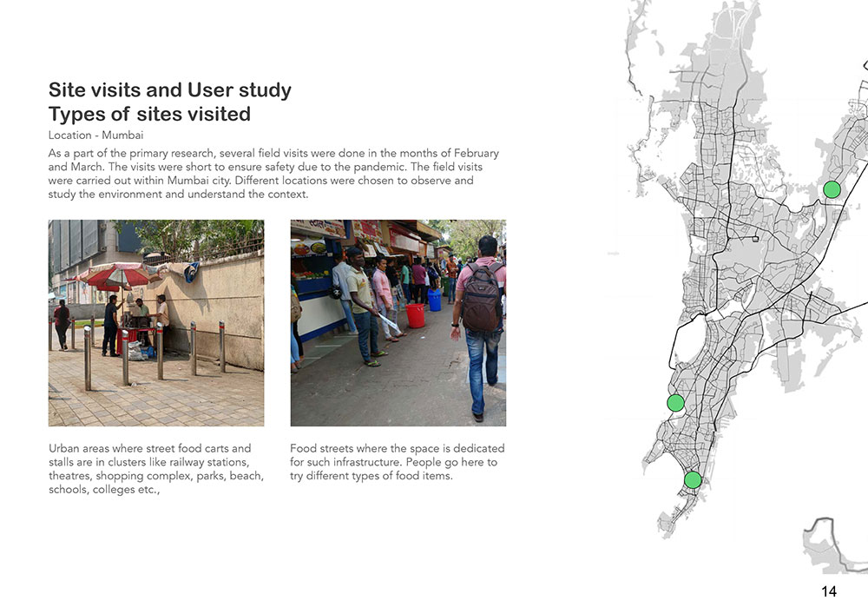
Task: Click the page number 14
Action: 828,591
